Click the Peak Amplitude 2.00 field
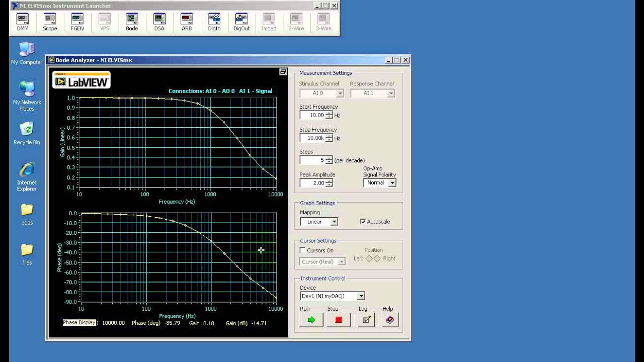 313,183
